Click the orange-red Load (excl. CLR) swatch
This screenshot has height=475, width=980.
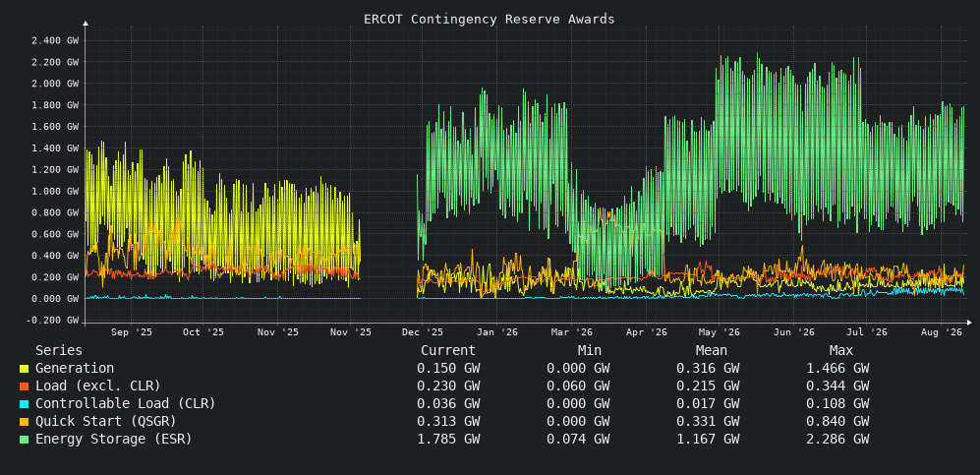click(24, 386)
